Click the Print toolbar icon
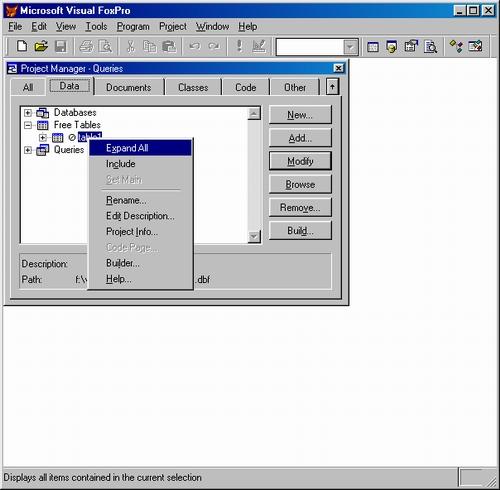Screen dimensions: 500x490 (x=86, y=46)
